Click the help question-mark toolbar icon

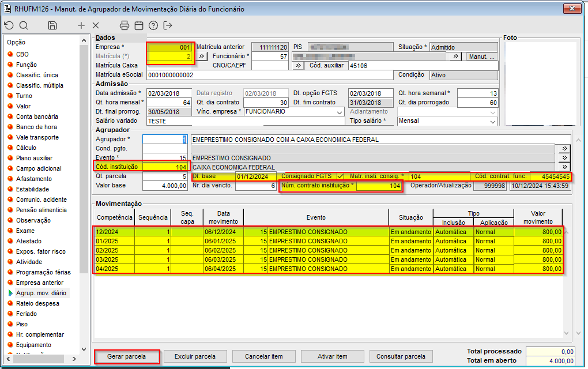pos(153,25)
